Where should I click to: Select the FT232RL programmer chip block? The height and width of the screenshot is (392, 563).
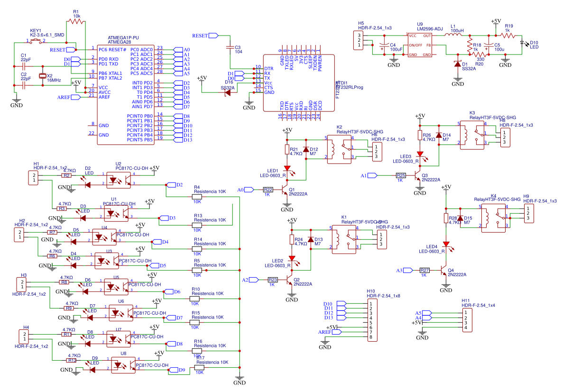(298, 83)
